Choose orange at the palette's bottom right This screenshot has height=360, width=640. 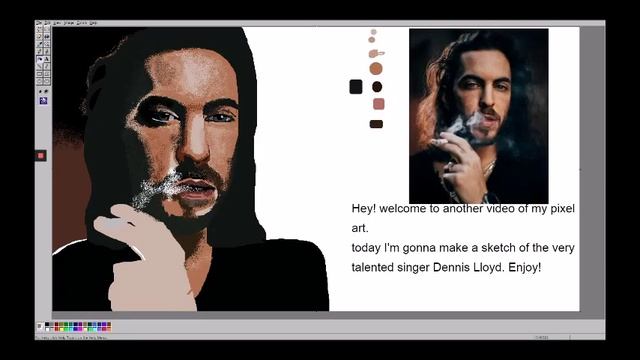point(109,329)
